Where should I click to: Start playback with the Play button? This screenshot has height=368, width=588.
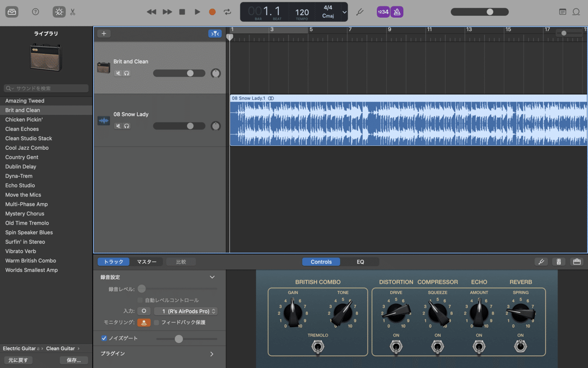point(197,12)
